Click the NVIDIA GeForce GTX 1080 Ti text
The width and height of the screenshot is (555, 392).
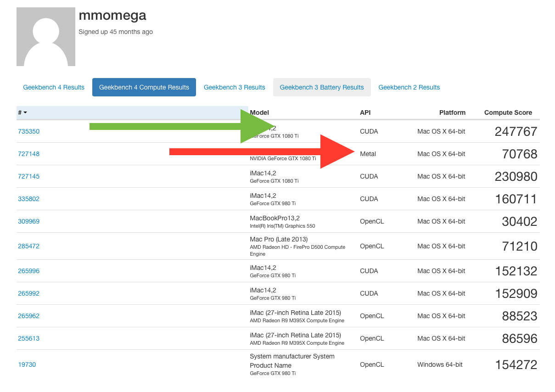pyautogui.click(x=283, y=158)
